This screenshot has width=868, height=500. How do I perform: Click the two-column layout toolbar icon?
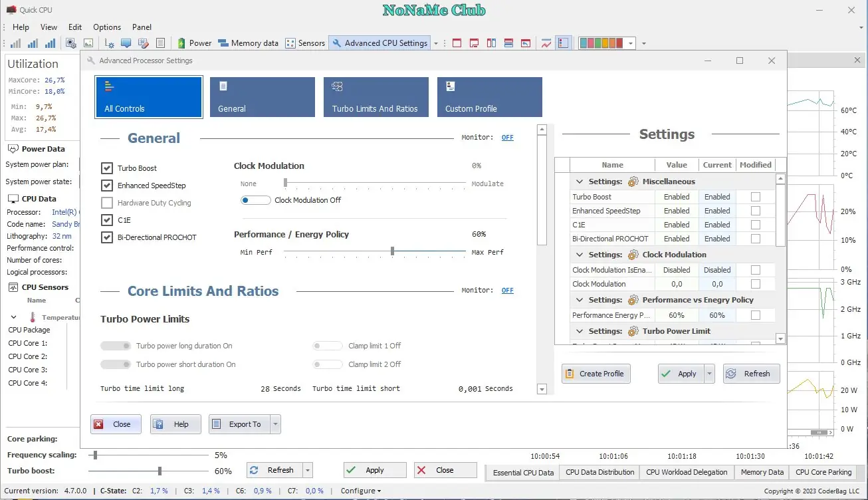pos(491,43)
